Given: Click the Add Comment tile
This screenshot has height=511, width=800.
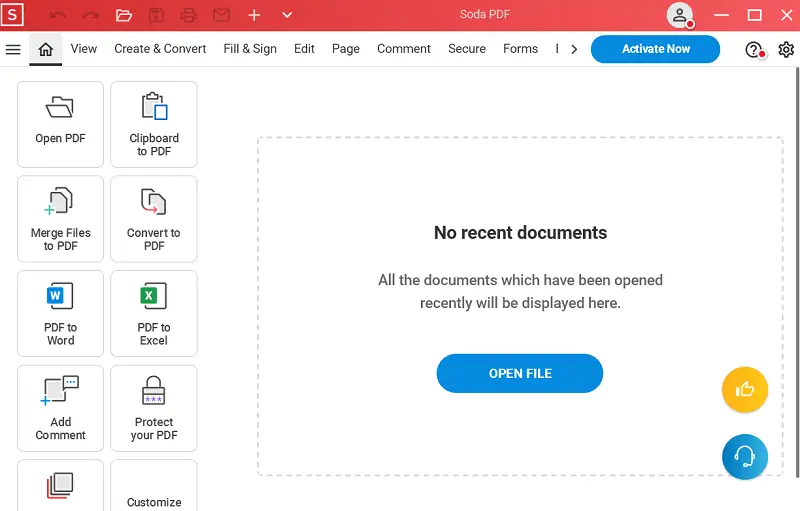Looking at the screenshot, I should [60, 408].
